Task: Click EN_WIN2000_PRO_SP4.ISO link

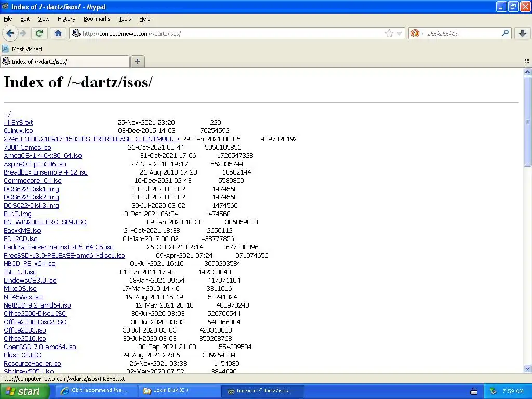Action: [x=45, y=222]
